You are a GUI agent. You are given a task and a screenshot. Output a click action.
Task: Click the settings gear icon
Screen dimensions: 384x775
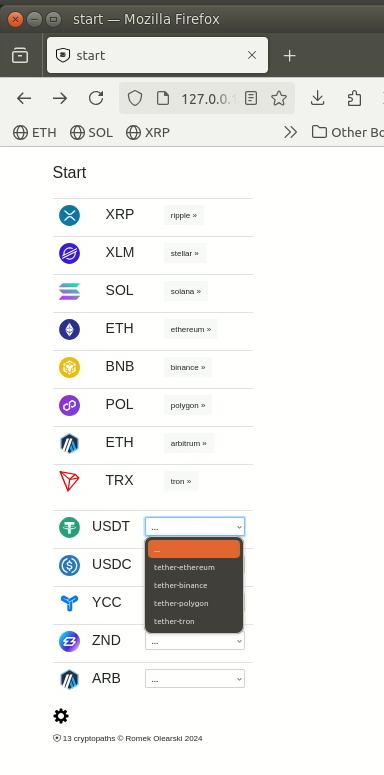pyautogui.click(x=61, y=716)
